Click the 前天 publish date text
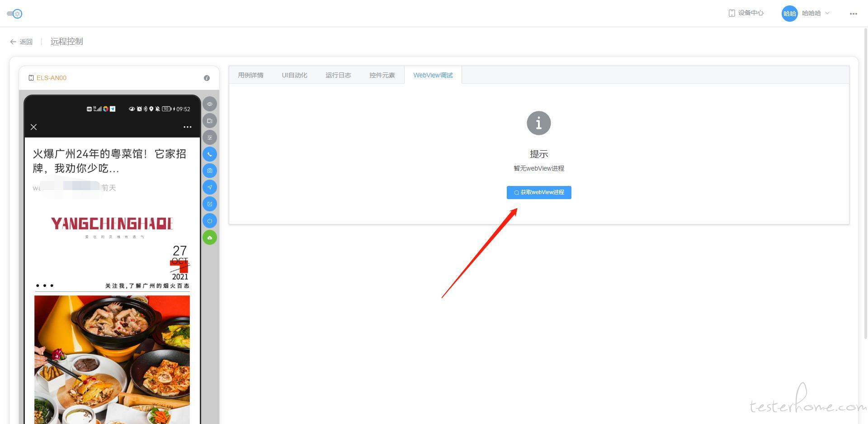Image resolution: width=868 pixels, height=424 pixels. coord(108,188)
